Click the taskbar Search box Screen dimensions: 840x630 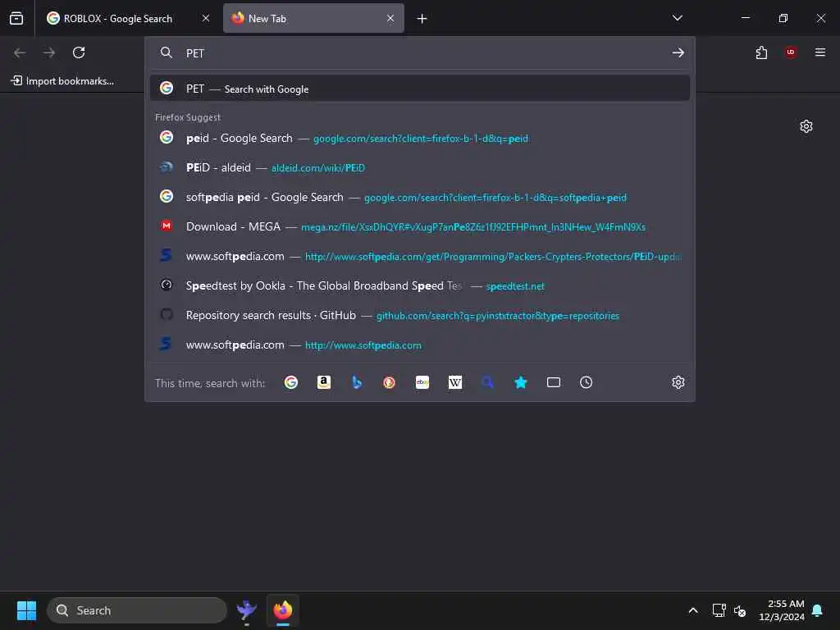coord(137,610)
